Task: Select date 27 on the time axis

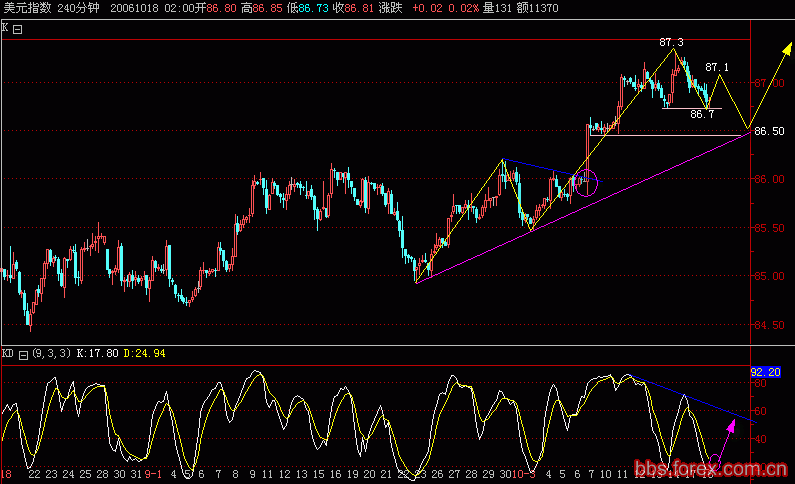Action: point(454,474)
